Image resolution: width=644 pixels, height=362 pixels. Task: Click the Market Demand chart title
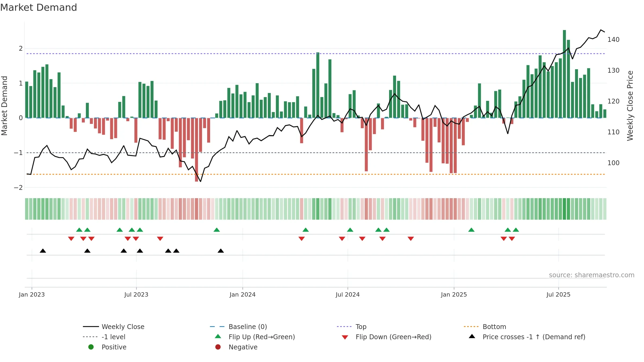[39, 8]
